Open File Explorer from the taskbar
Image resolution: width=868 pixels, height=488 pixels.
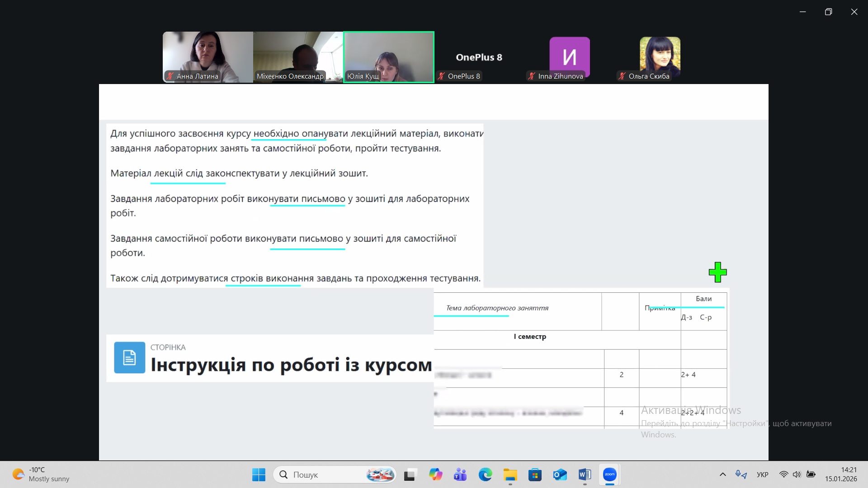coord(510,474)
